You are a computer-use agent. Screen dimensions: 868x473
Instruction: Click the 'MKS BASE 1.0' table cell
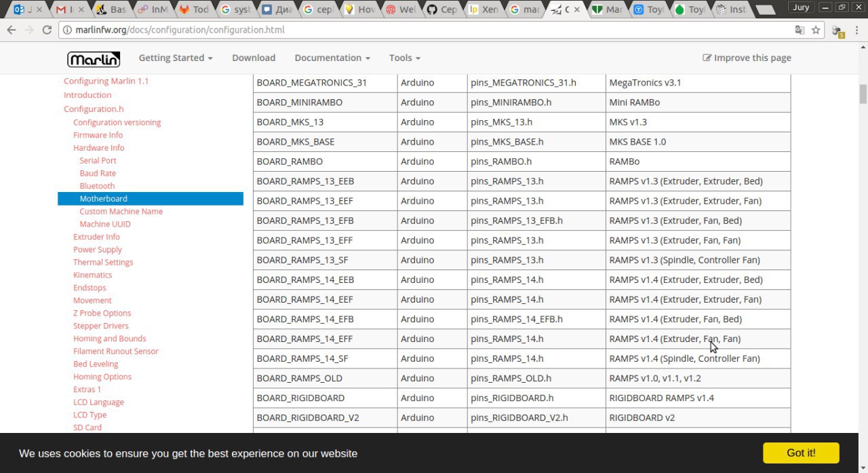click(698, 142)
